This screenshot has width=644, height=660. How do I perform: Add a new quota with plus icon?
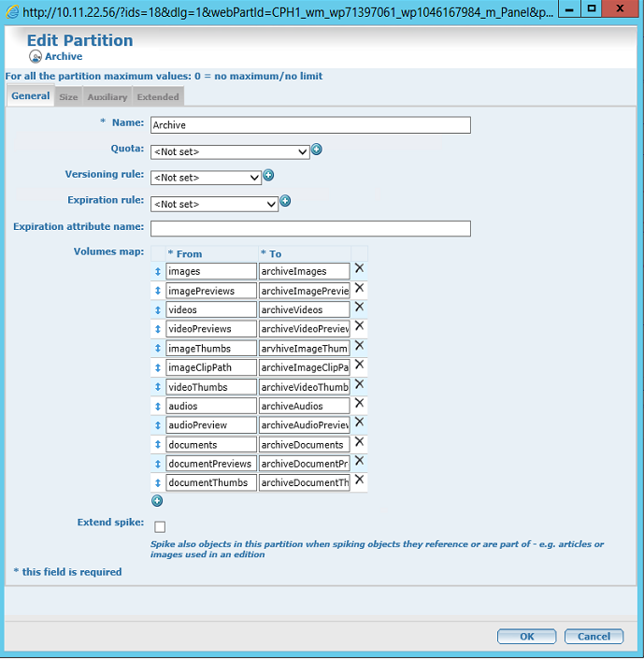[x=317, y=150]
